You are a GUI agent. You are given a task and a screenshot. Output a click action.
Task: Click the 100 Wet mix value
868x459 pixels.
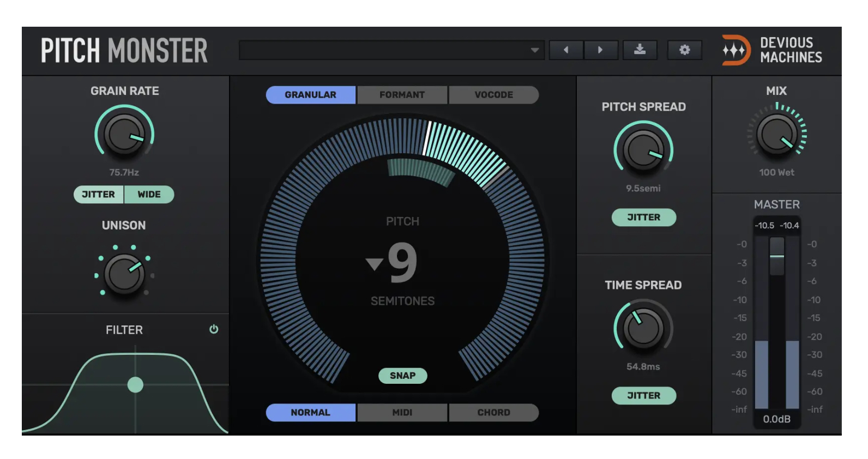point(777,173)
